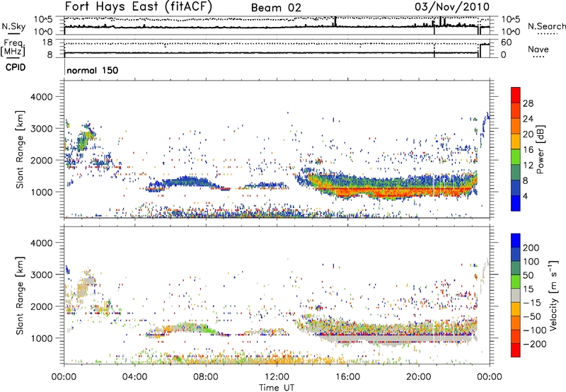The width and height of the screenshot is (566, 392).
Task: Click the '28' value on the Power scale
Action: point(528,103)
